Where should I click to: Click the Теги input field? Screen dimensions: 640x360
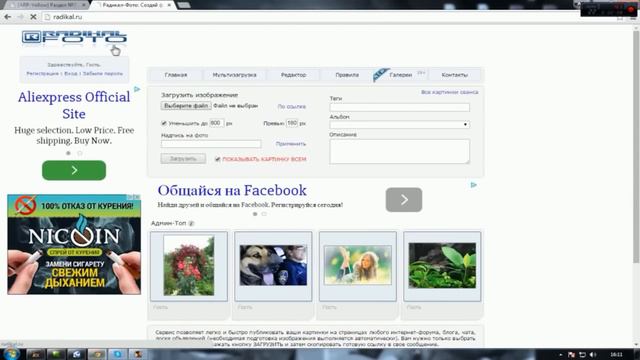pyautogui.click(x=400, y=107)
